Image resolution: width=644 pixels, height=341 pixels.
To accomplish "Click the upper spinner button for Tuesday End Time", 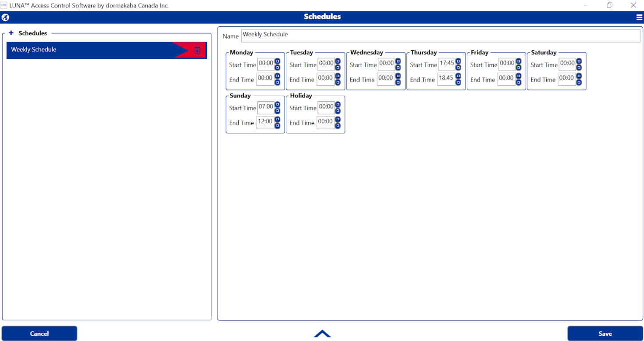I will coord(338,76).
